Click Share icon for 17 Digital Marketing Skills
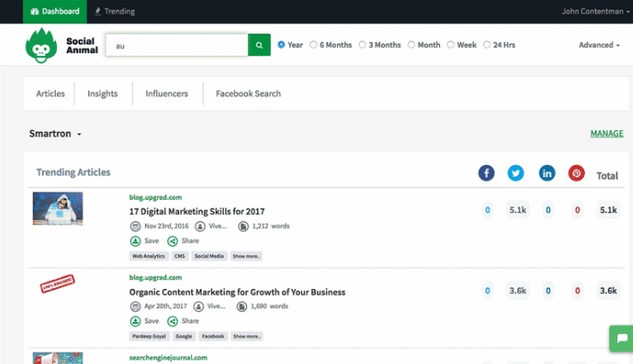 point(172,241)
